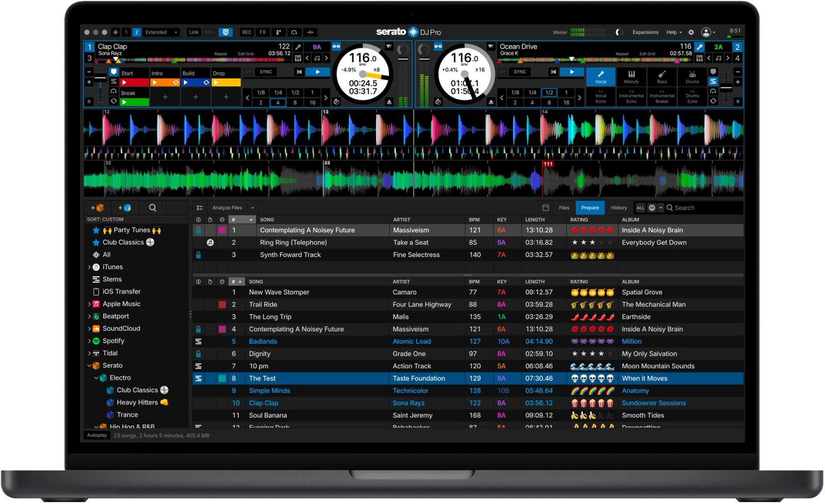Viewport: 825px width, 504px height.
Task: Toggle the quantize button in top toolbar
Action: click(225, 32)
